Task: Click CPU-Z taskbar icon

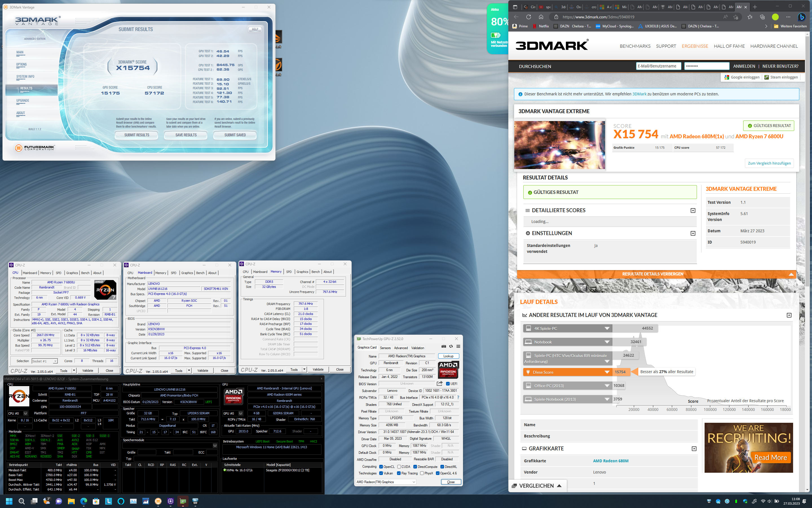Action: 171,501
